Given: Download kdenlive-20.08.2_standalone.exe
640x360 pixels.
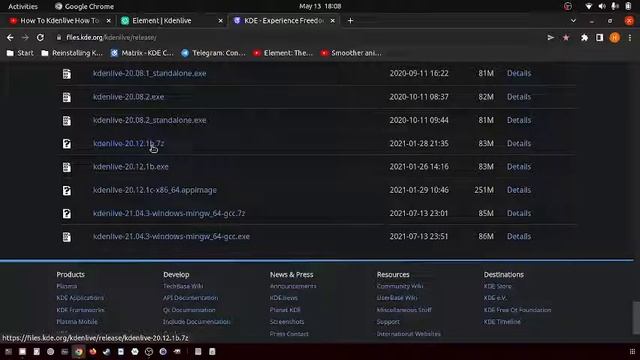Looking at the screenshot, I should coord(149,120).
